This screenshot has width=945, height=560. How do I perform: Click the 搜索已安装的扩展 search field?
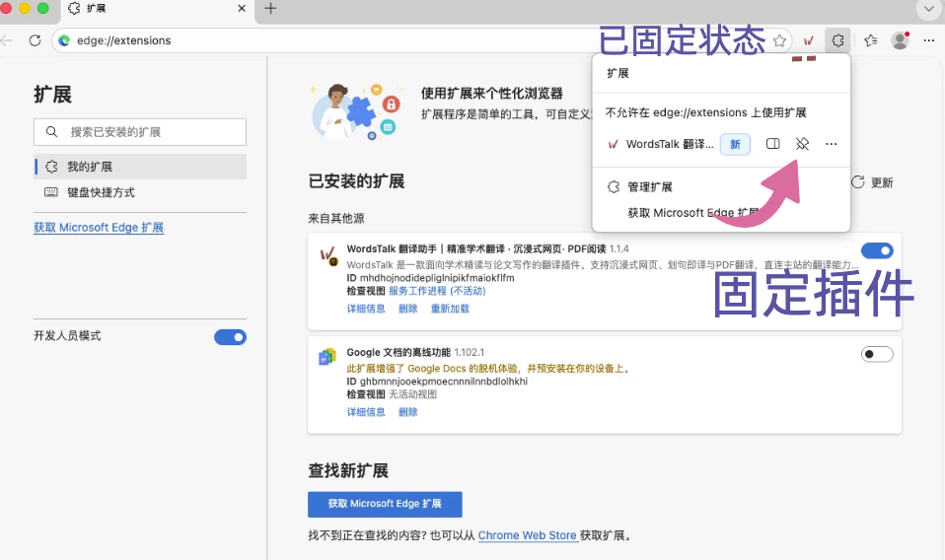[x=140, y=132]
